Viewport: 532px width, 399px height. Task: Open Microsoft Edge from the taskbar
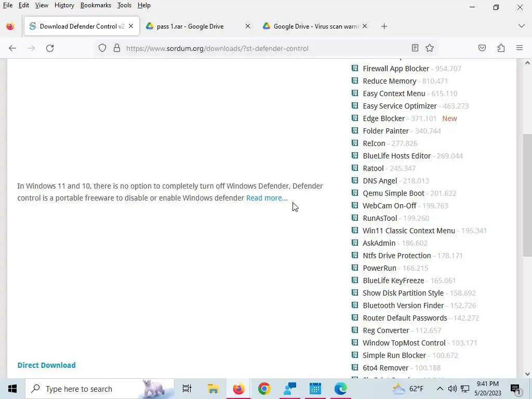340,389
